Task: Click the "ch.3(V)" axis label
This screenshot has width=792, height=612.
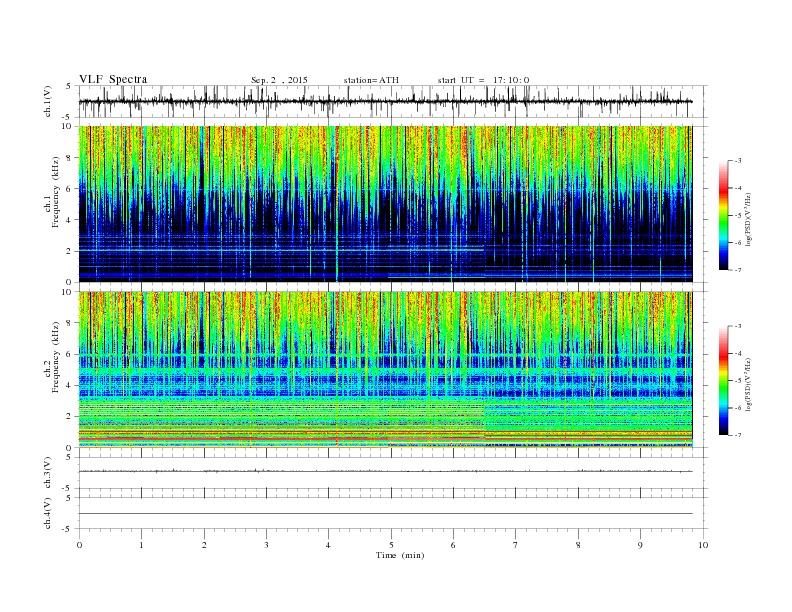Action: pos(48,473)
